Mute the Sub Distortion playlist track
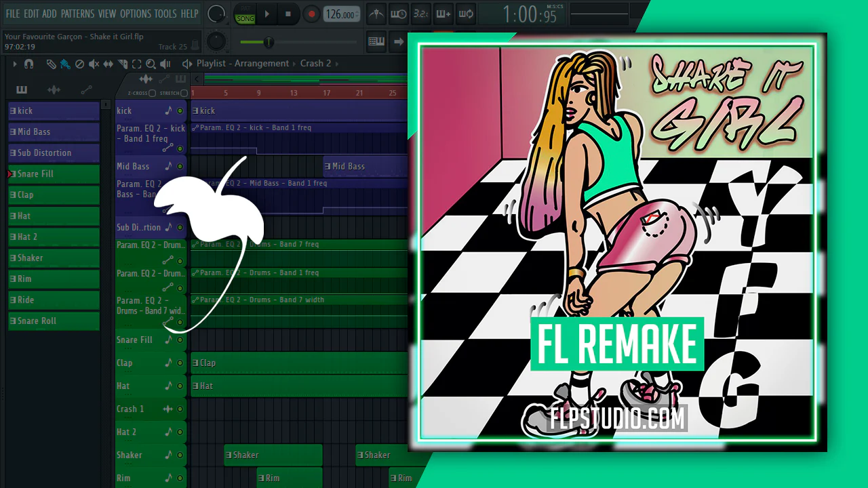 180,228
